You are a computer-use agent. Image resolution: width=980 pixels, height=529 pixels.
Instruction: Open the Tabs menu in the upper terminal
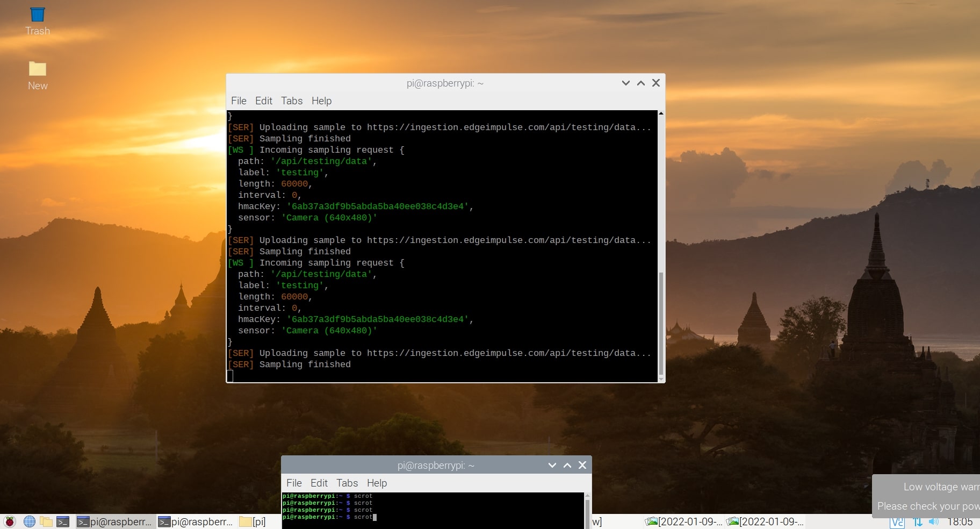pyautogui.click(x=291, y=101)
